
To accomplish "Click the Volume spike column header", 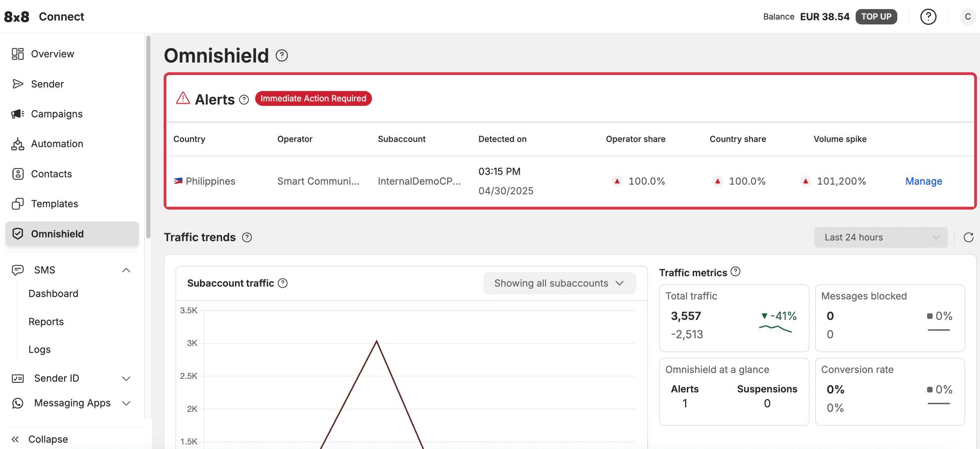I will pyautogui.click(x=840, y=139).
